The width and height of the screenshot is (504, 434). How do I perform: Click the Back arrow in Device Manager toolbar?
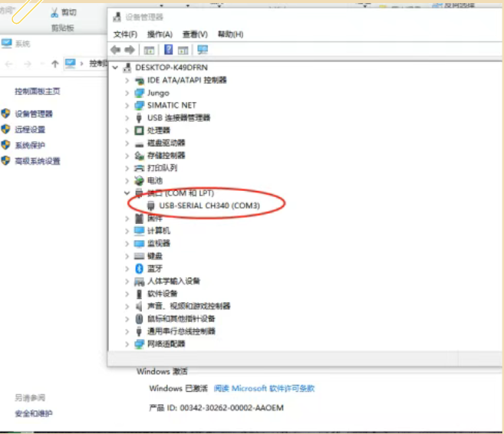[x=115, y=50]
